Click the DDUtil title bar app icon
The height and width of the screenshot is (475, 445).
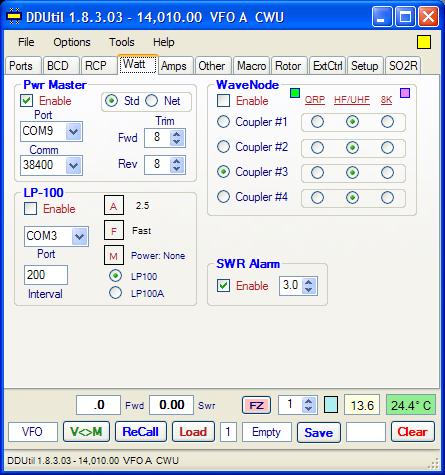(x=14, y=16)
